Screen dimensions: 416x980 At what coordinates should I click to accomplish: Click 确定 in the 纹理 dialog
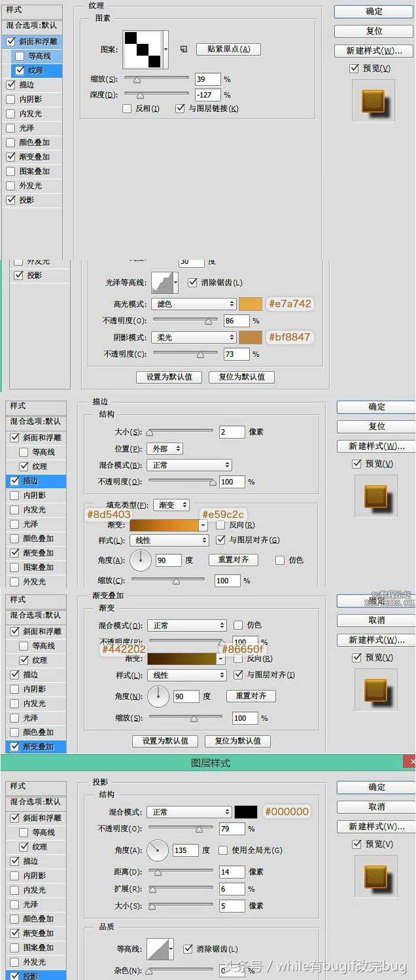374,11
